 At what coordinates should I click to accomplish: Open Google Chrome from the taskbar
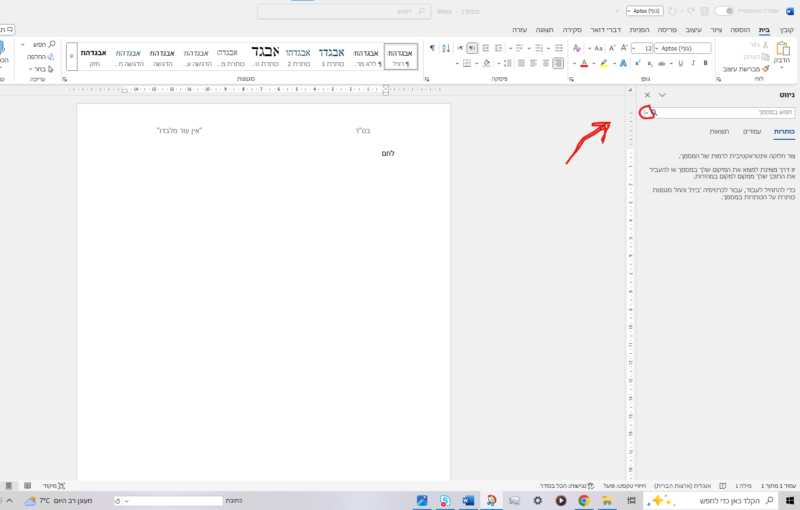(583, 500)
